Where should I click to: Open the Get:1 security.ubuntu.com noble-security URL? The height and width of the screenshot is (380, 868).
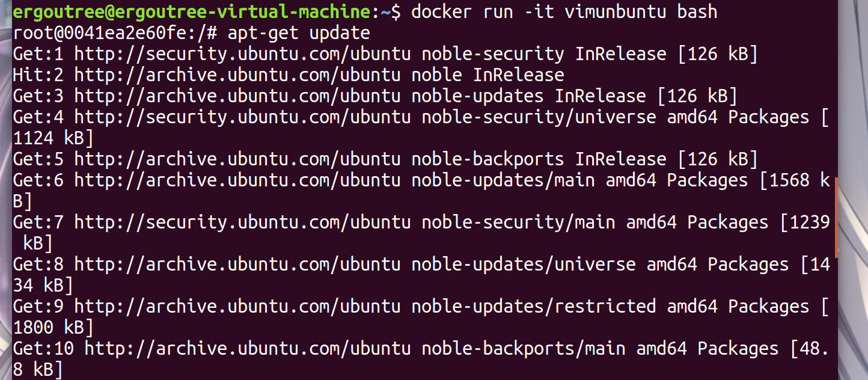pos(242,54)
